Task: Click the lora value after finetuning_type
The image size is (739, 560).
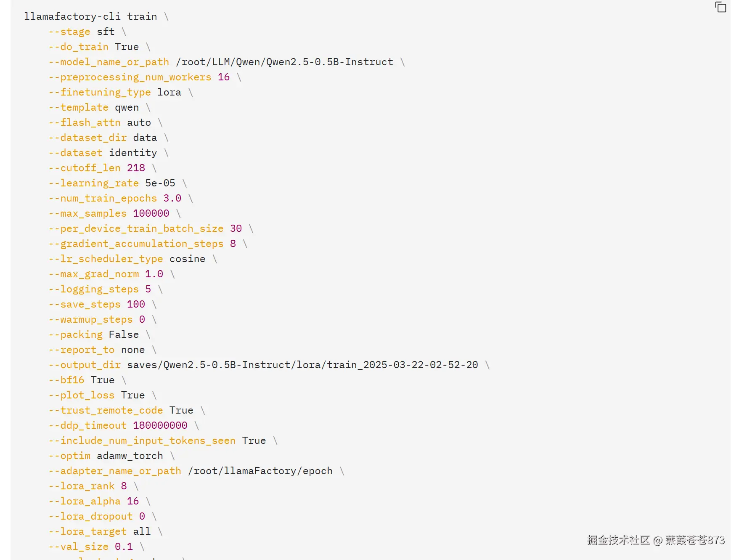Action: tap(169, 92)
